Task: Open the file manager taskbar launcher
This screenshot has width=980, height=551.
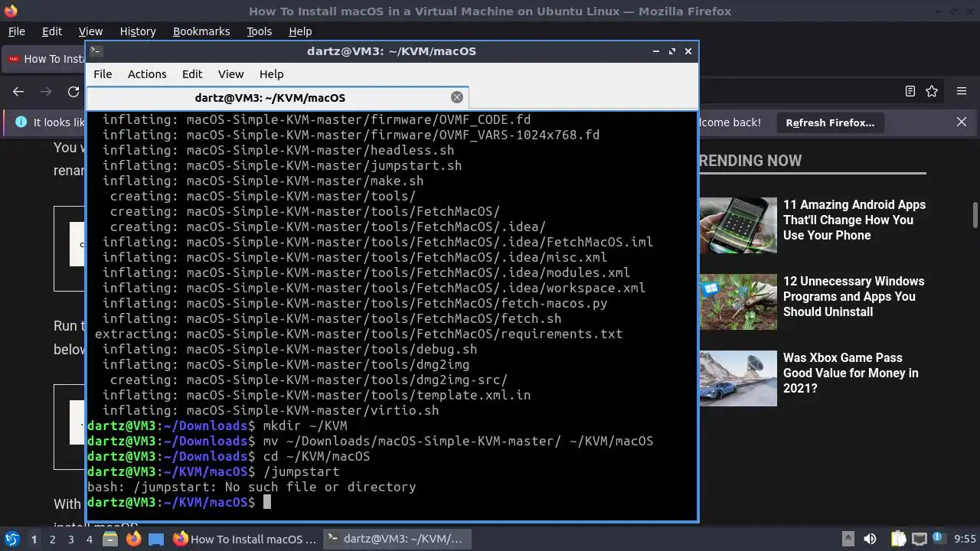Action: [110, 540]
